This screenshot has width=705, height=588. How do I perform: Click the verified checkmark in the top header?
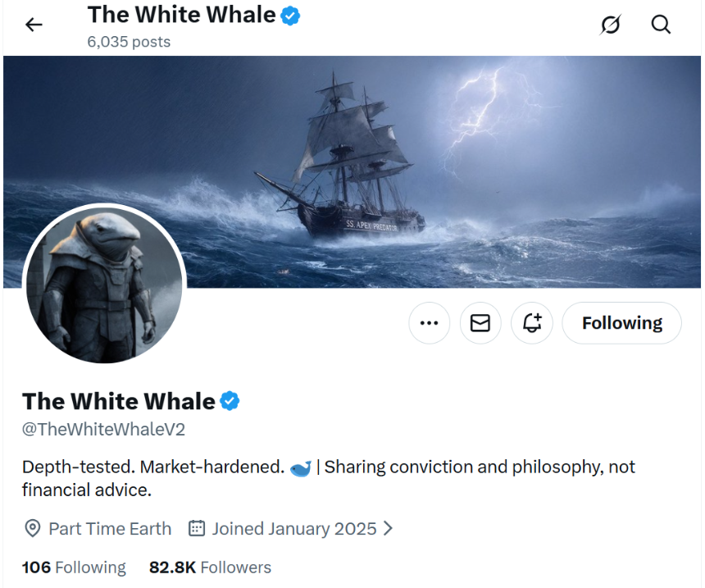(291, 14)
